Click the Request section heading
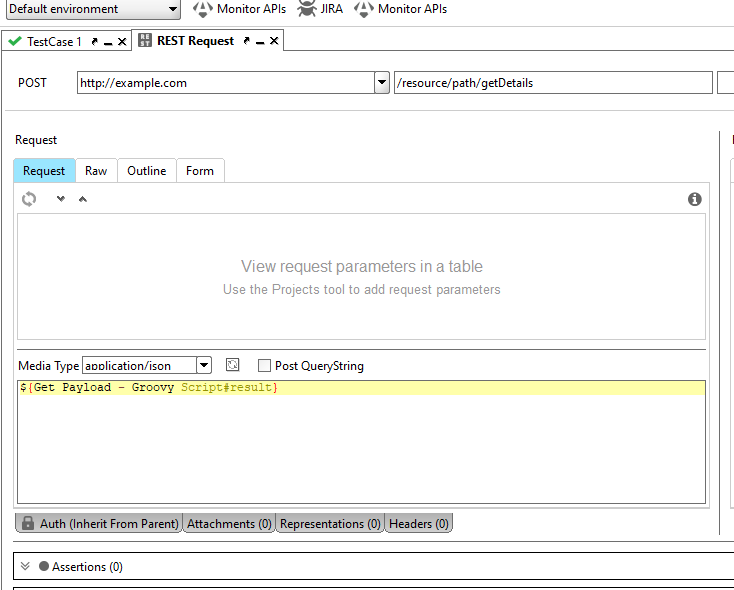Screen dimensions: 734x590 point(36,140)
